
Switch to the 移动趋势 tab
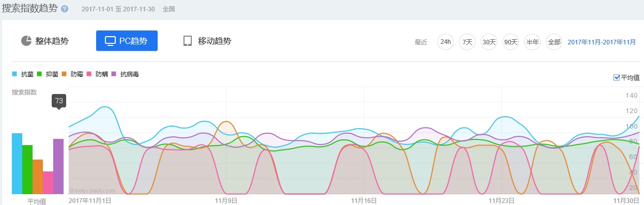[207, 41]
